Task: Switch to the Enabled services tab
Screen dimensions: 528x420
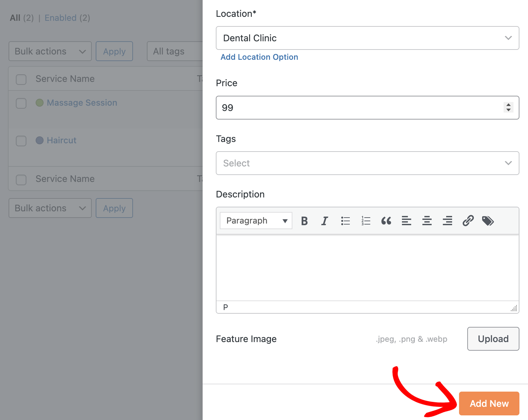Action: click(x=60, y=18)
